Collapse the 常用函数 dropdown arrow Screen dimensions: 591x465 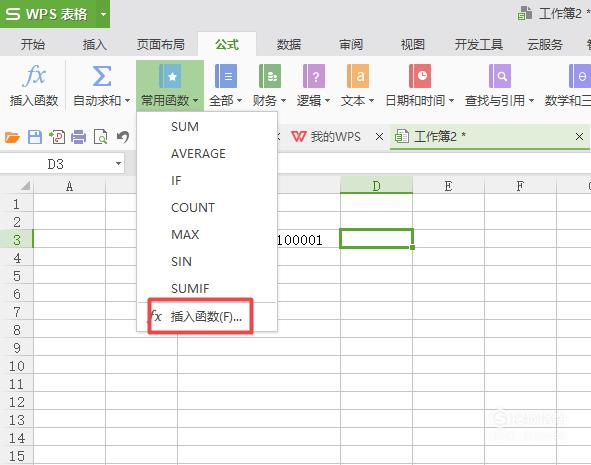pos(195,101)
